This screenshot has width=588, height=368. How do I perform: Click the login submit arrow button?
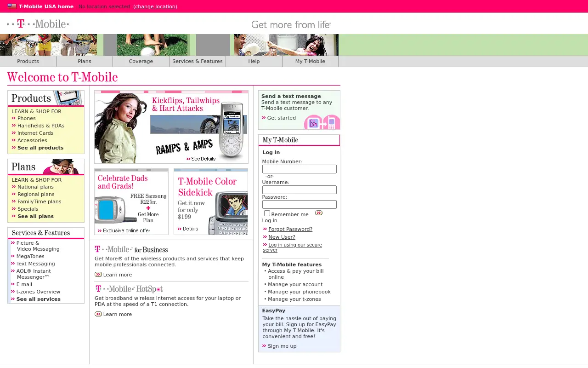(319, 213)
